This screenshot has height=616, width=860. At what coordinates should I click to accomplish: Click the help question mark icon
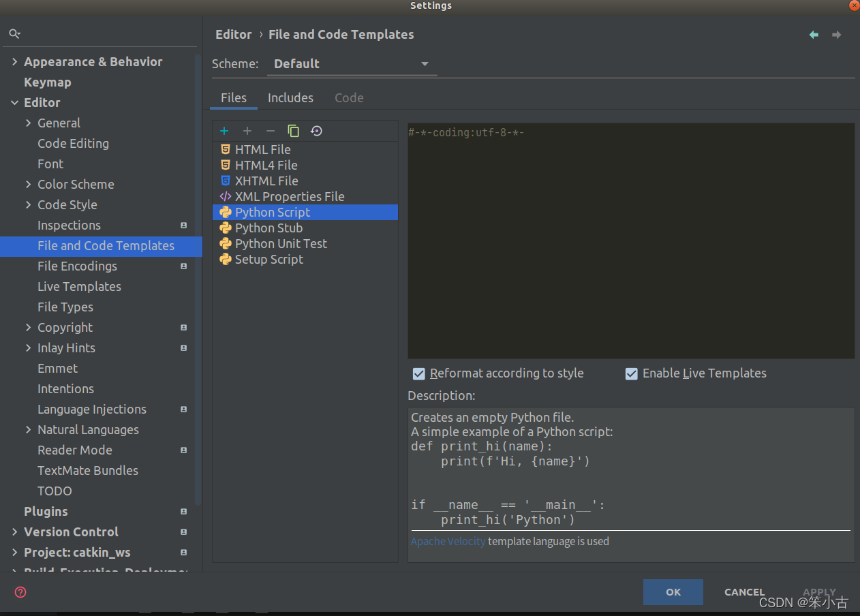point(20,592)
